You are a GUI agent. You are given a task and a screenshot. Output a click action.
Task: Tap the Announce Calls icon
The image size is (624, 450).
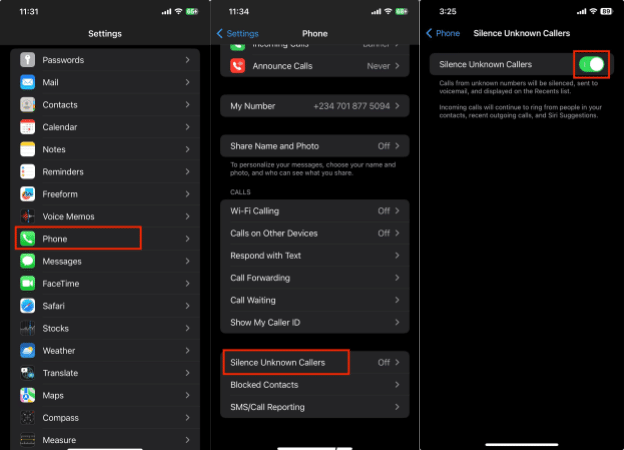pos(237,68)
